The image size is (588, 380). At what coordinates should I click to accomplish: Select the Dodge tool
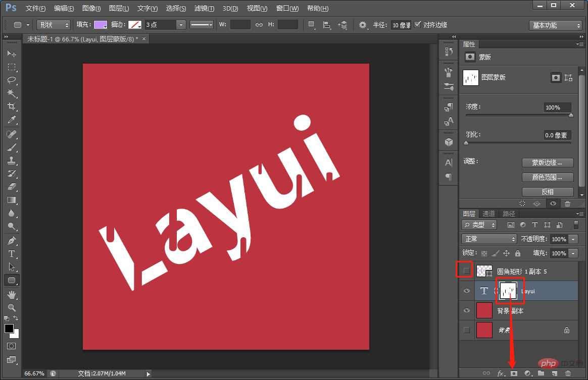tap(12, 227)
